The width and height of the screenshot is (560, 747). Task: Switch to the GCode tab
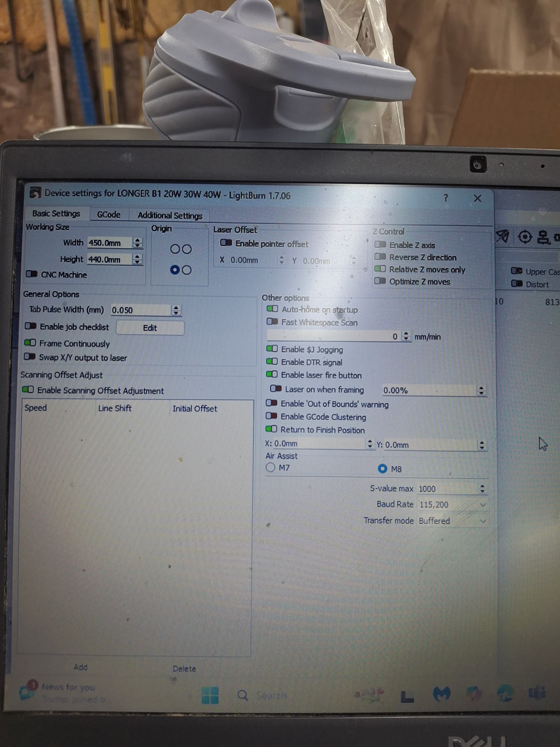coord(109,214)
